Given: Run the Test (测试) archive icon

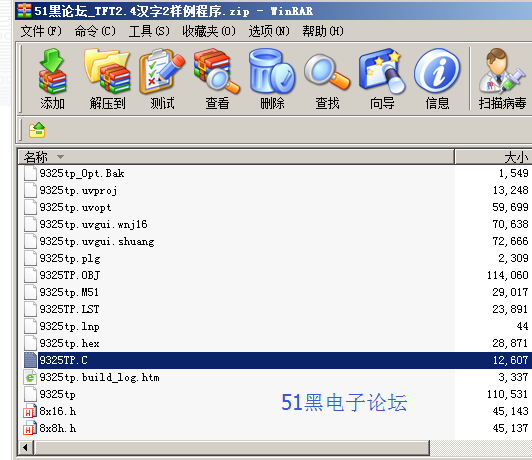Looking at the screenshot, I should tap(162, 79).
